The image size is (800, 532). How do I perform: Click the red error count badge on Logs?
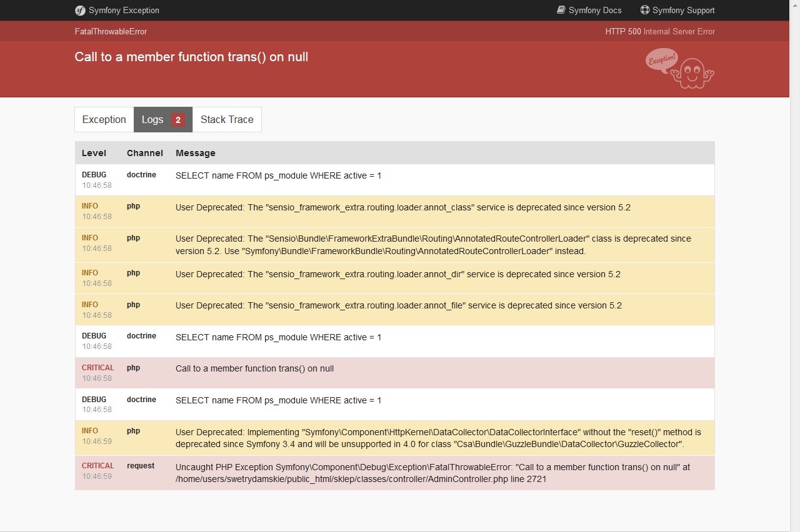[178, 120]
